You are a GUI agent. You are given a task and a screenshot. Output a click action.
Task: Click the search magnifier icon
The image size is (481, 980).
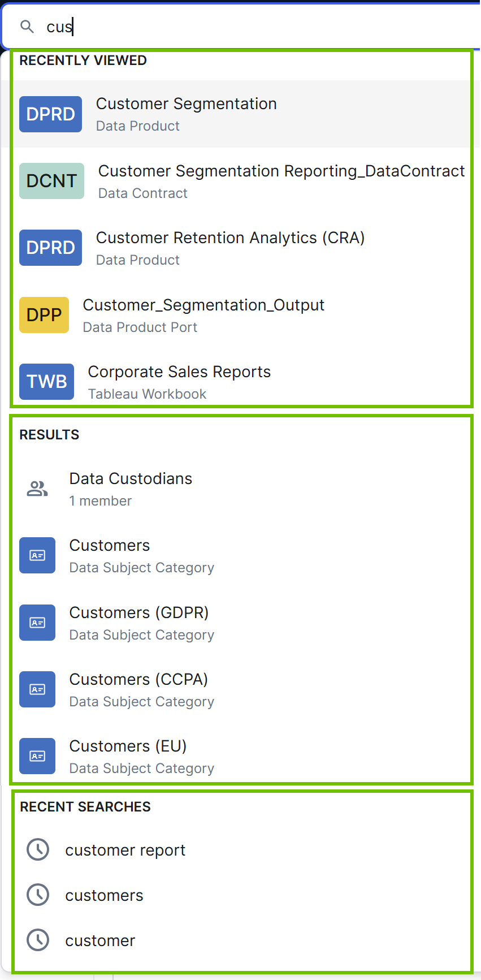click(x=27, y=27)
